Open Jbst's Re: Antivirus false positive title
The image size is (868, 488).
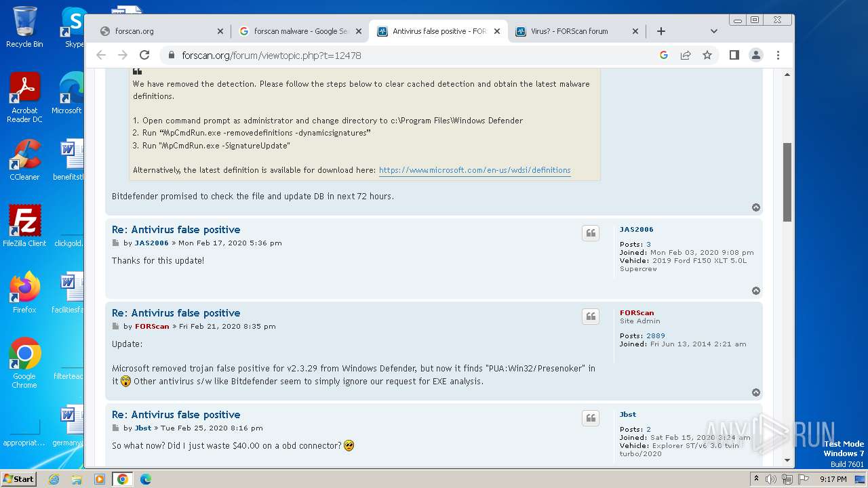[x=176, y=415]
